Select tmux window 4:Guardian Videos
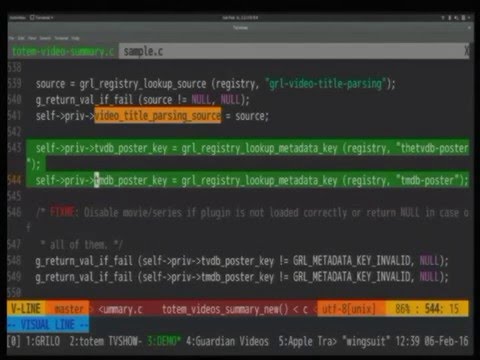Screen dimensions: 480x360 coord(227,341)
